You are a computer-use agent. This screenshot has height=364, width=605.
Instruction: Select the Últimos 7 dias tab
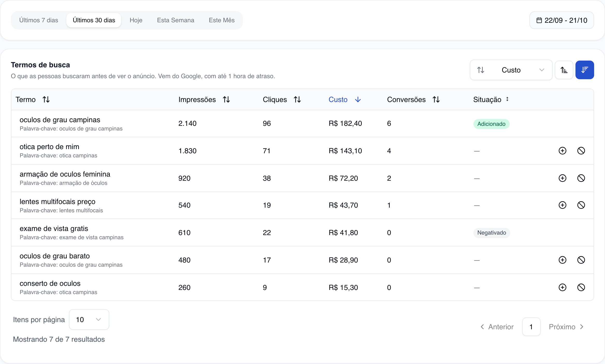click(x=39, y=20)
